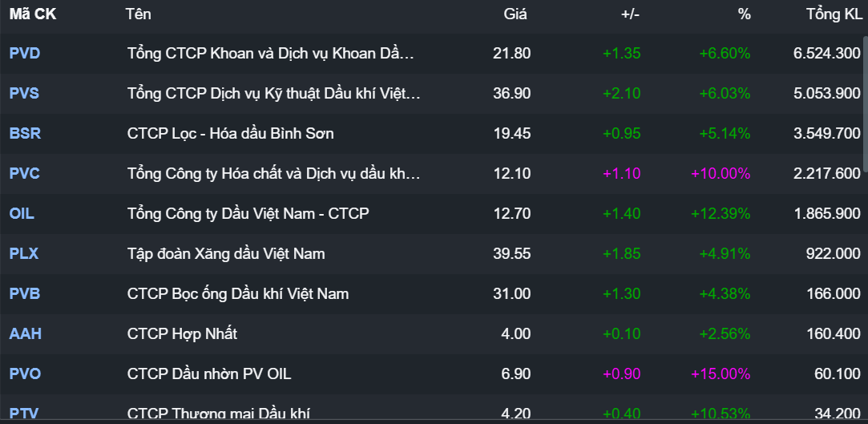This screenshot has height=424, width=868.
Task: Select CTCP Lọc - Hóa dầu Bình Sơn name
Action: click(x=230, y=134)
